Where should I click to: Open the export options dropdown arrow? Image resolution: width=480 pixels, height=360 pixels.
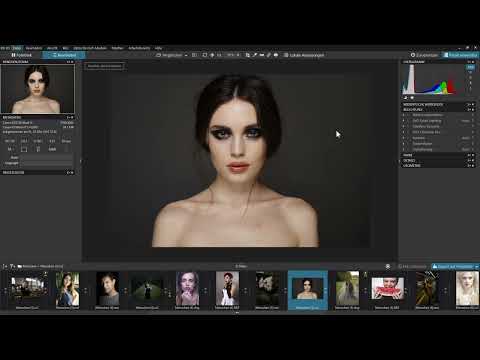pos(477,266)
